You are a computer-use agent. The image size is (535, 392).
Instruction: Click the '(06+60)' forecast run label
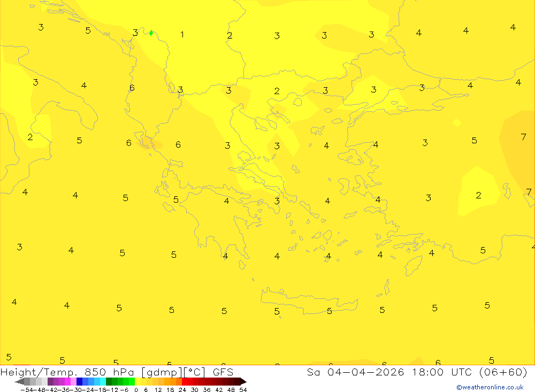tap(503, 372)
